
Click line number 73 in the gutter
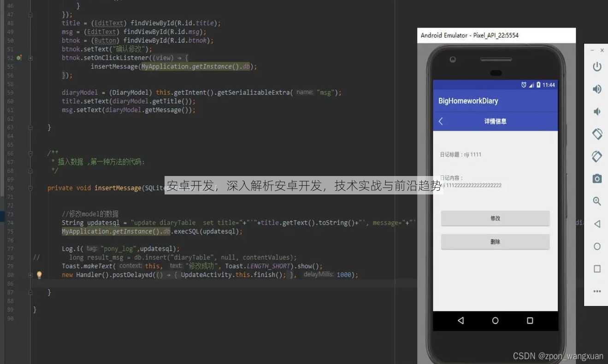10,214
